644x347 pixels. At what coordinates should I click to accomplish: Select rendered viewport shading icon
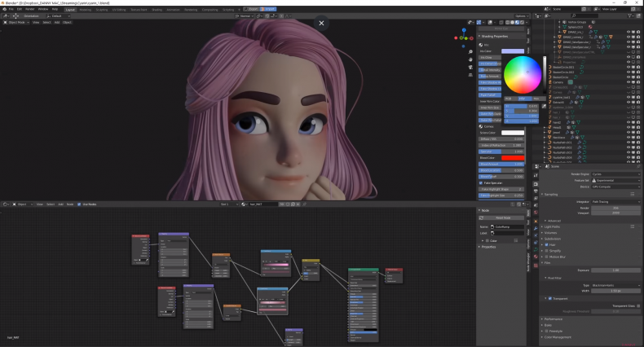click(522, 23)
